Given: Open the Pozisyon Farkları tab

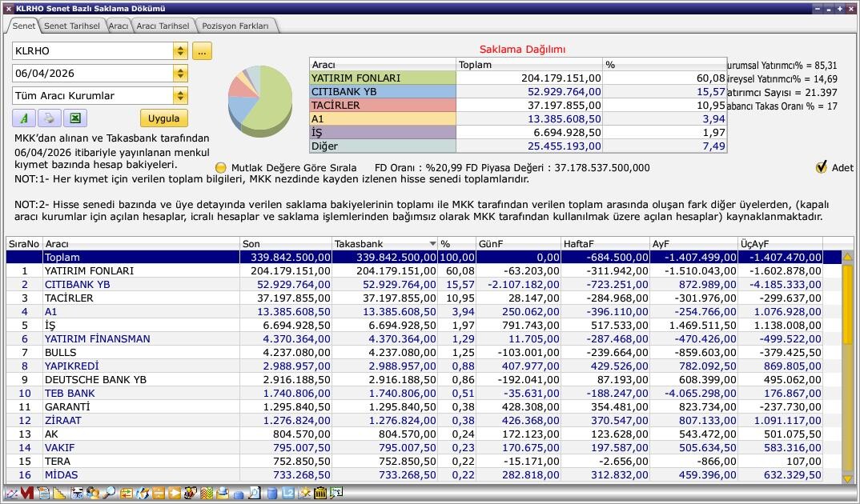Looking at the screenshot, I should tap(235, 26).
